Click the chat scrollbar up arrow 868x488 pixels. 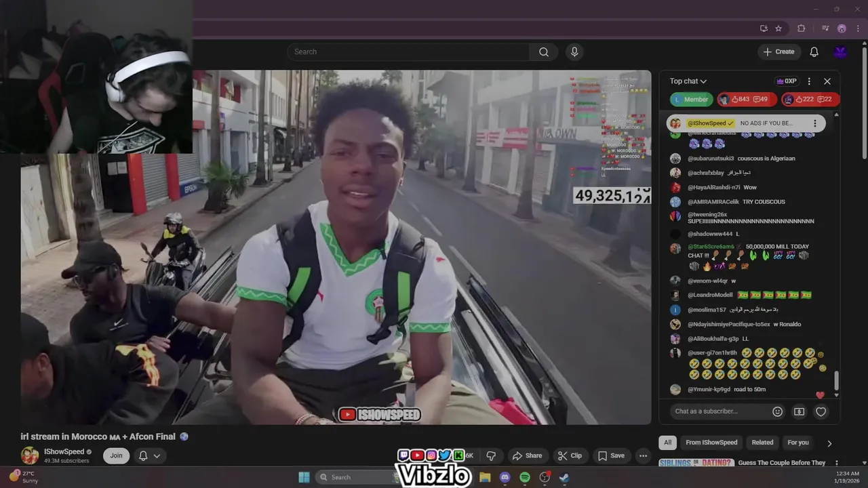point(836,115)
